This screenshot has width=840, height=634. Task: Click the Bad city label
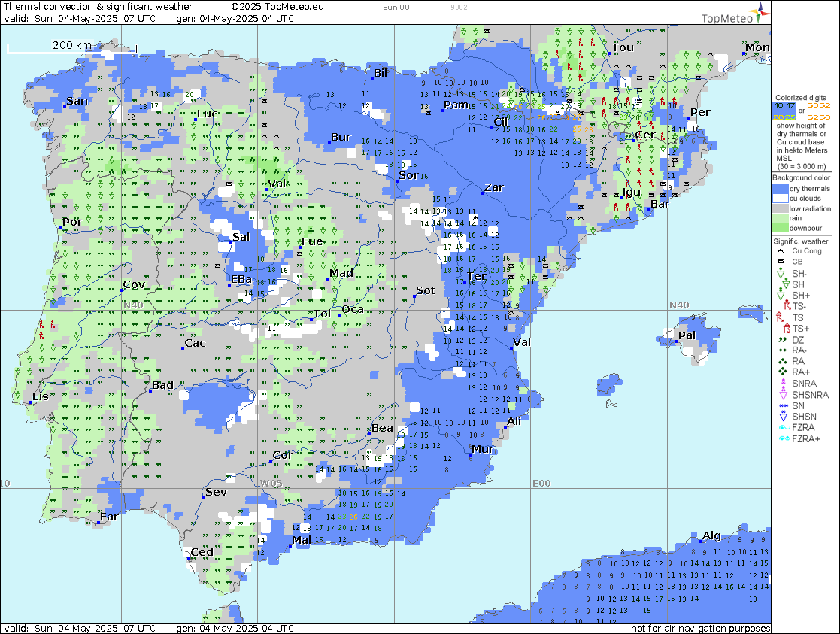coord(162,385)
